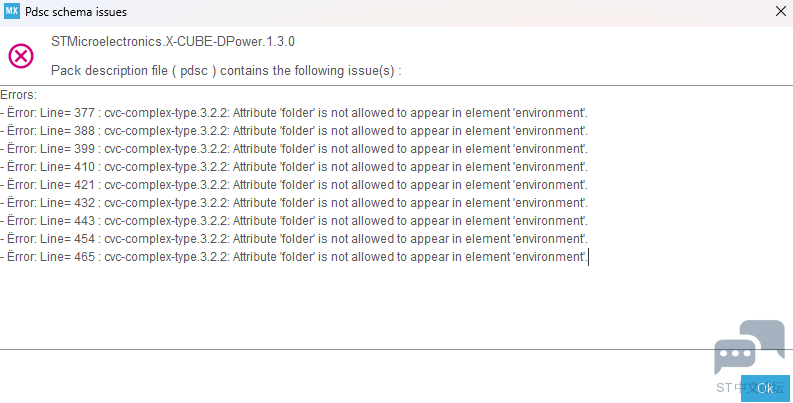Place cursor on error Line= 443
The height and width of the screenshot is (403, 793).
point(294,220)
